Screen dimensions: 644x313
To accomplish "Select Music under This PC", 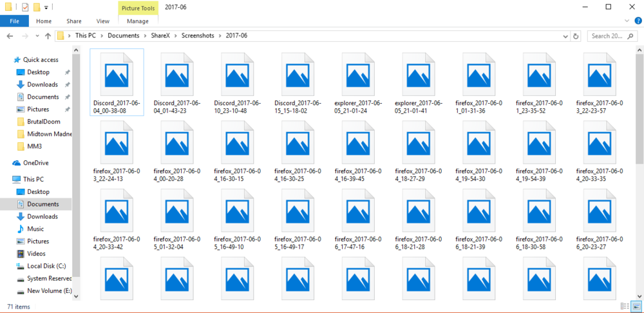I will [x=35, y=229].
